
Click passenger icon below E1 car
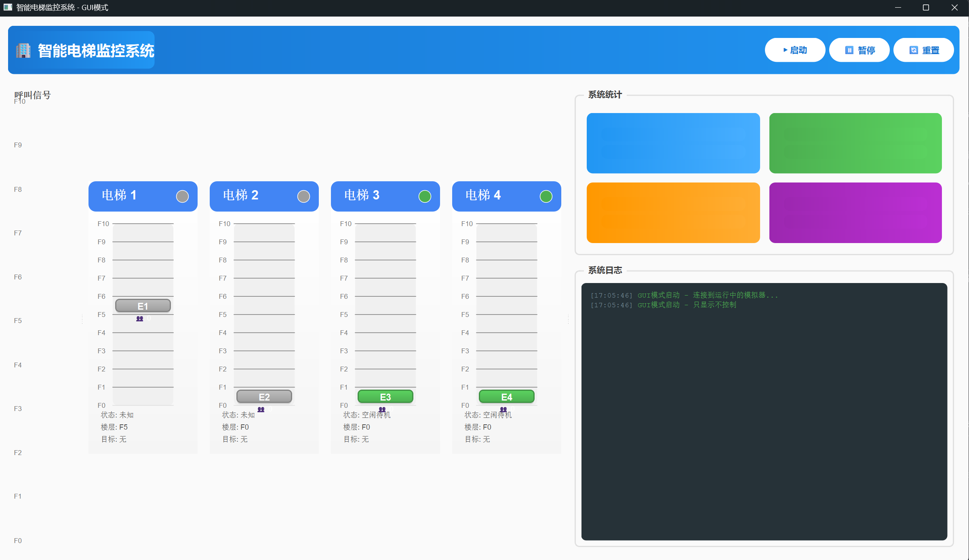point(140,319)
